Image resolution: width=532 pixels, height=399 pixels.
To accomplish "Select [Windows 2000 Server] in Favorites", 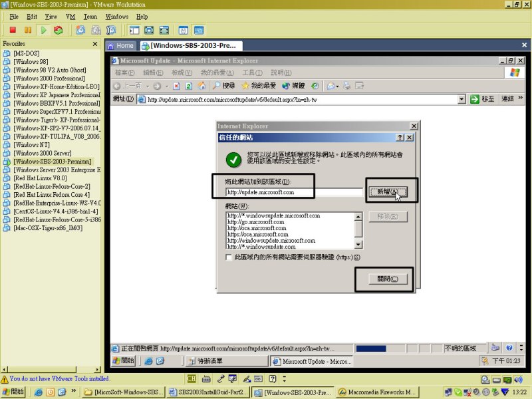I will click(x=43, y=153).
